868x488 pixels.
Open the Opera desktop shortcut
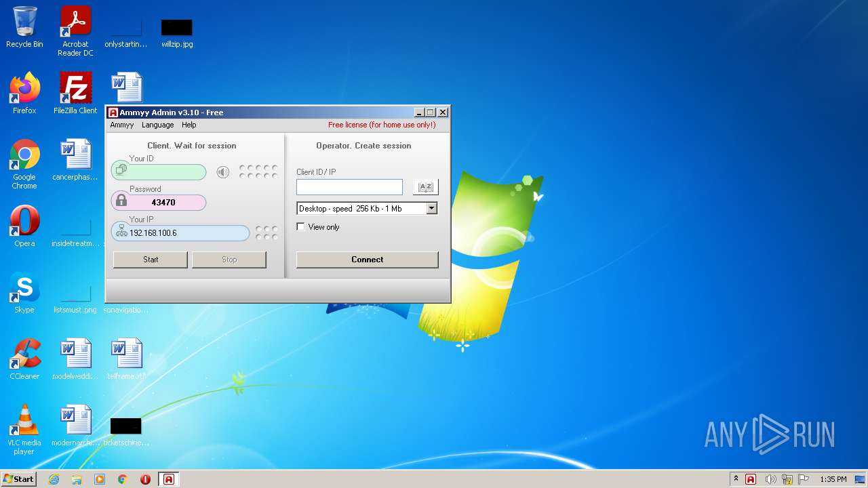[x=24, y=226]
